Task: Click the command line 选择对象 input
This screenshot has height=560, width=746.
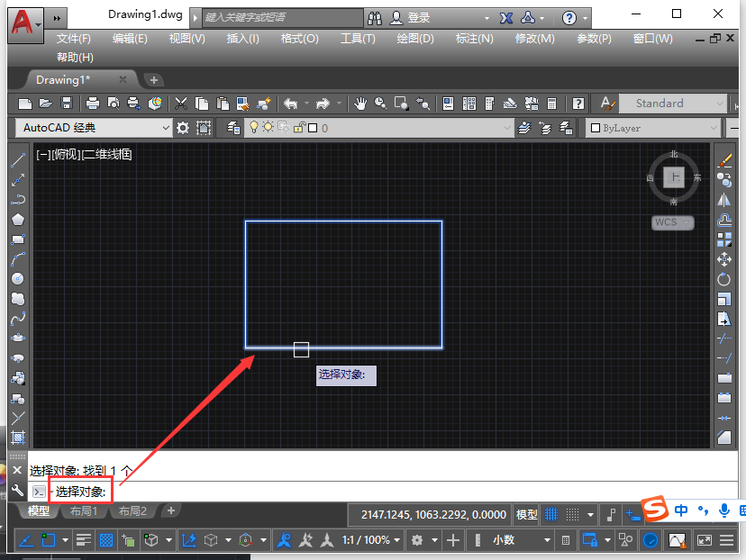Action: click(x=80, y=492)
